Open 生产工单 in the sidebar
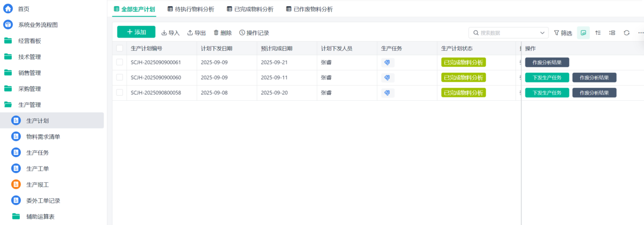This screenshot has width=644, height=225. [38, 169]
